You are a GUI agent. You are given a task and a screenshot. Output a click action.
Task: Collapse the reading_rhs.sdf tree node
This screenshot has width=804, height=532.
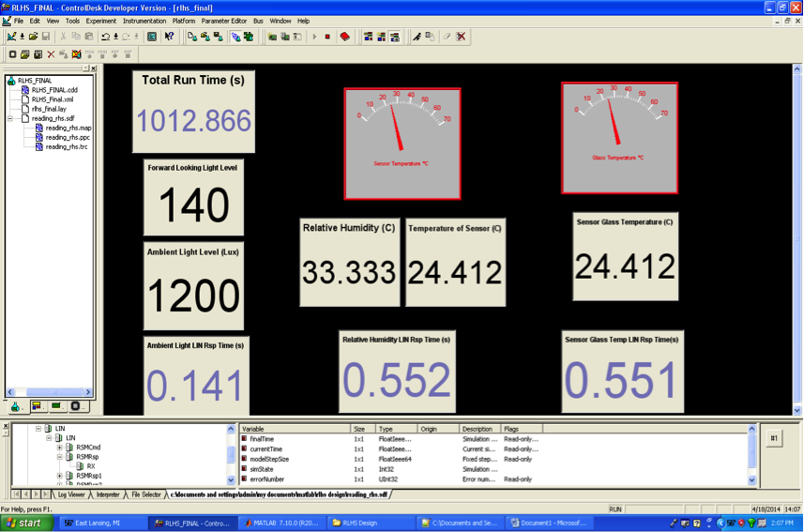tap(9, 118)
